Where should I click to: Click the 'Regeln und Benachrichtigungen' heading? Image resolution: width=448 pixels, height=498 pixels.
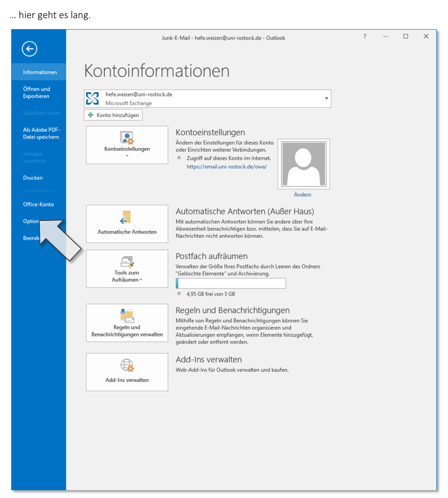pos(233,310)
